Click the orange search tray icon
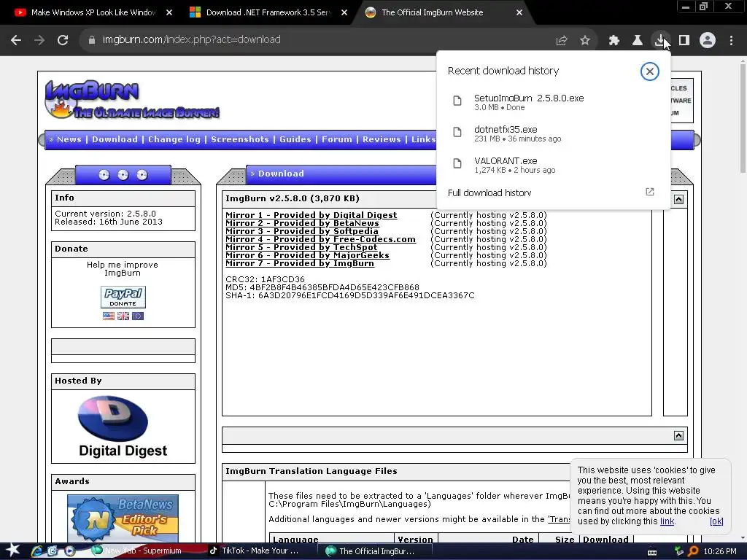The height and width of the screenshot is (560, 747). 693,551
